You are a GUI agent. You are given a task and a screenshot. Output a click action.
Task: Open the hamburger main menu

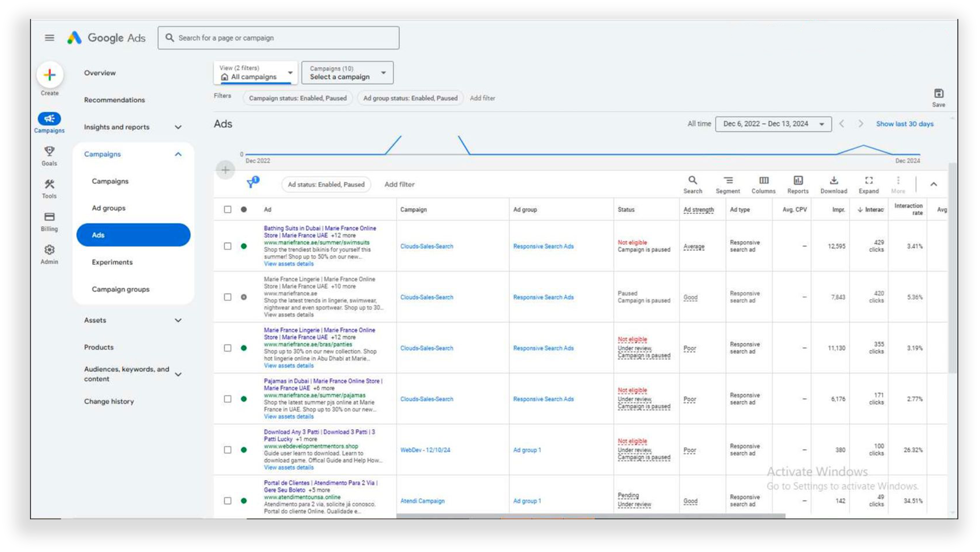coord(49,38)
